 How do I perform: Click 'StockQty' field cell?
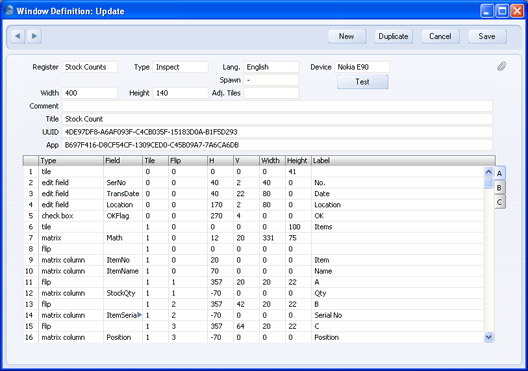[x=123, y=293]
